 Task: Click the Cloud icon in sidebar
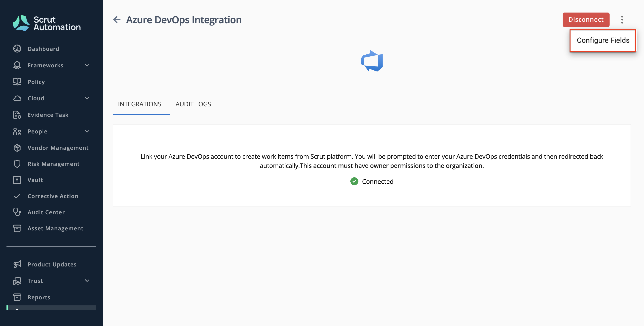(x=17, y=98)
